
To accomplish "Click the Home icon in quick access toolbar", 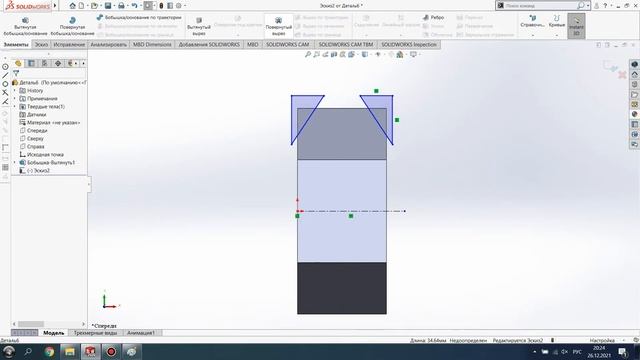I will (72, 6).
